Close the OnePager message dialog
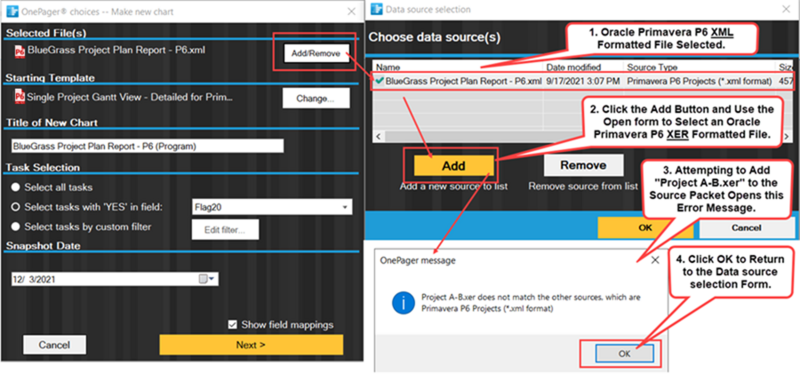 pyautogui.click(x=655, y=260)
